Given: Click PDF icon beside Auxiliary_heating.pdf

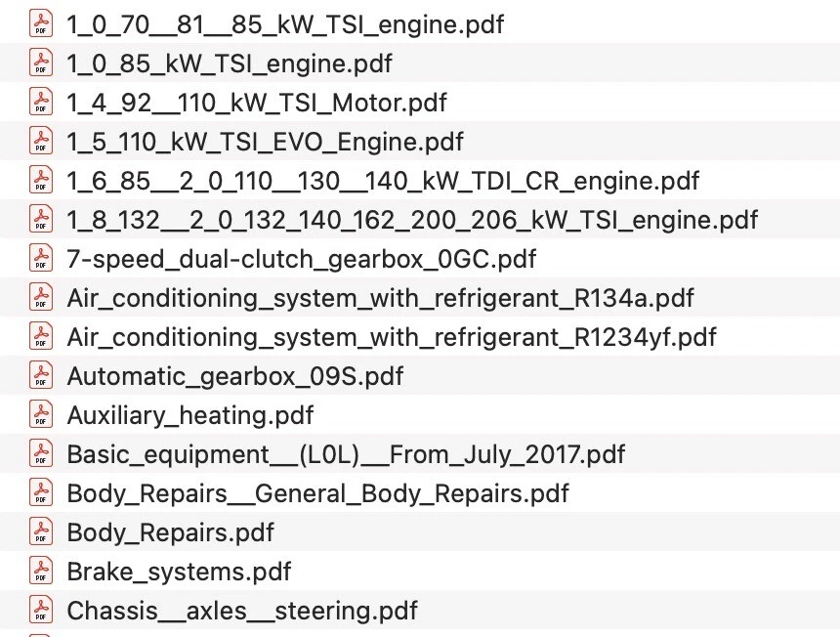Looking at the screenshot, I should (41, 415).
